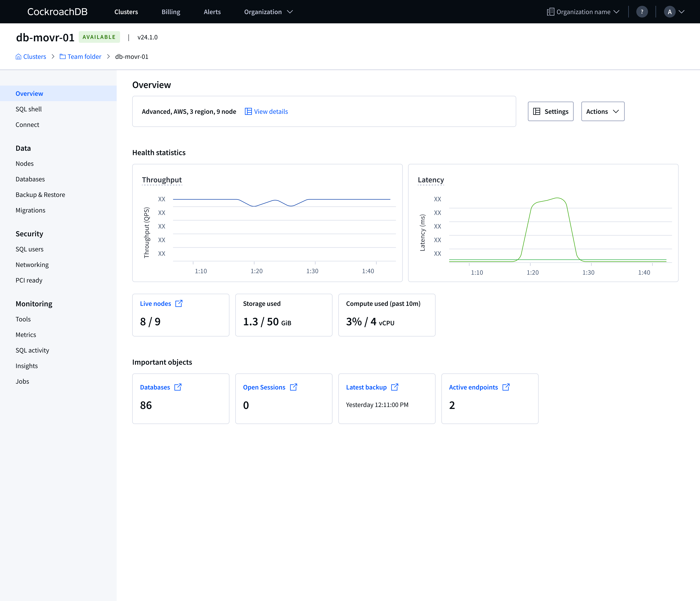Click the Latency chart title
The height and width of the screenshot is (601, 700).
[x=431, y=180]
